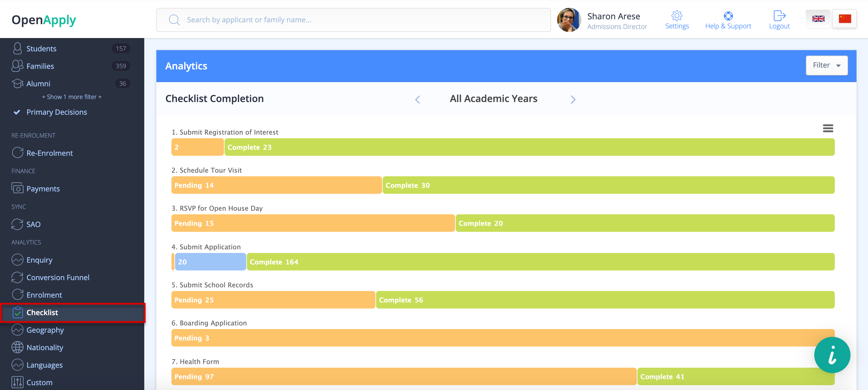Click the orange 2 registration bar
The image size is (868, 390).
[197, 147]
